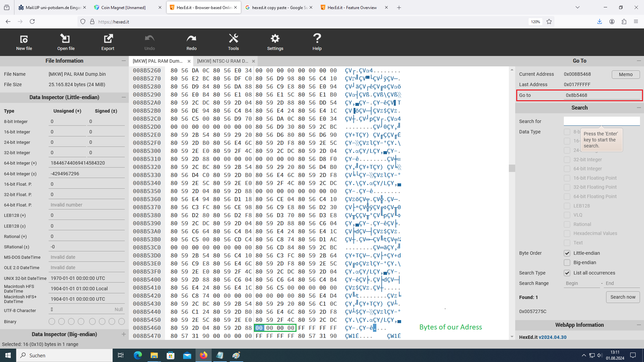
Task: Show site security lock info
Action: pos(92,21)
